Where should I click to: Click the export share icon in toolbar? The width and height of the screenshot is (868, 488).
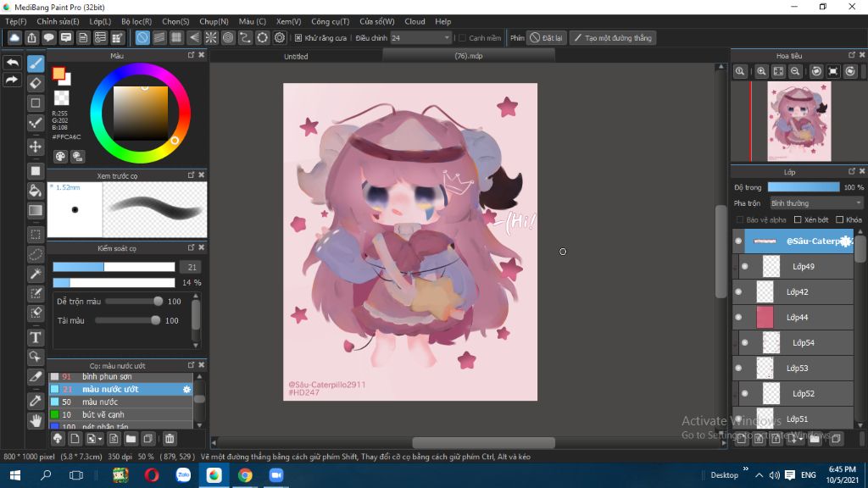coord(31,37)
